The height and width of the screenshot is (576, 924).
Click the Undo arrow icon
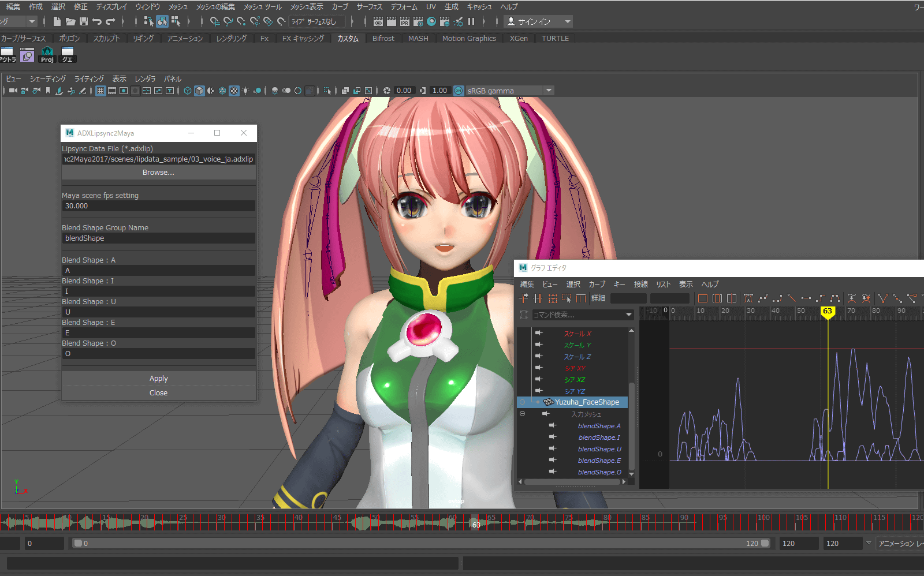[x=97, y=21]
